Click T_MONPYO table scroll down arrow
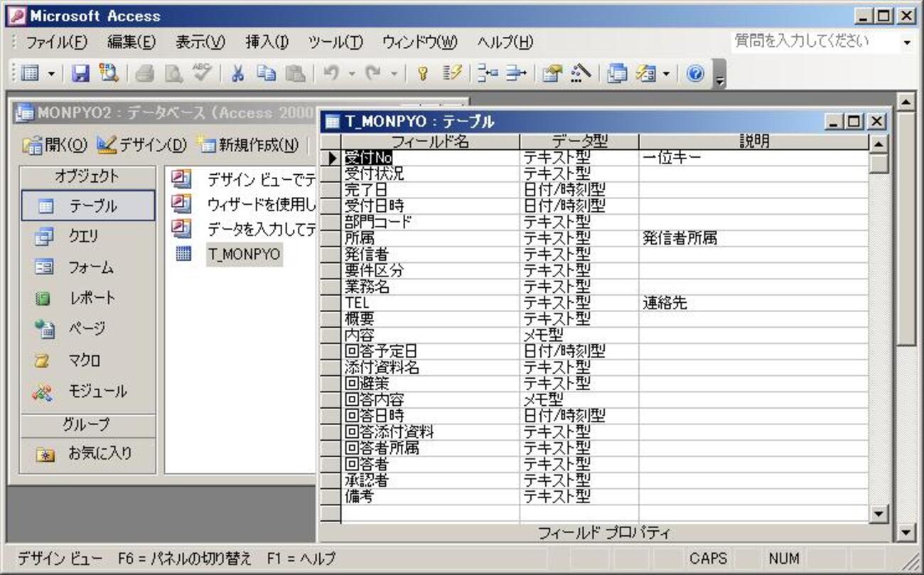The width and height of the screenshot is (924, 575). tap(879, 514)
